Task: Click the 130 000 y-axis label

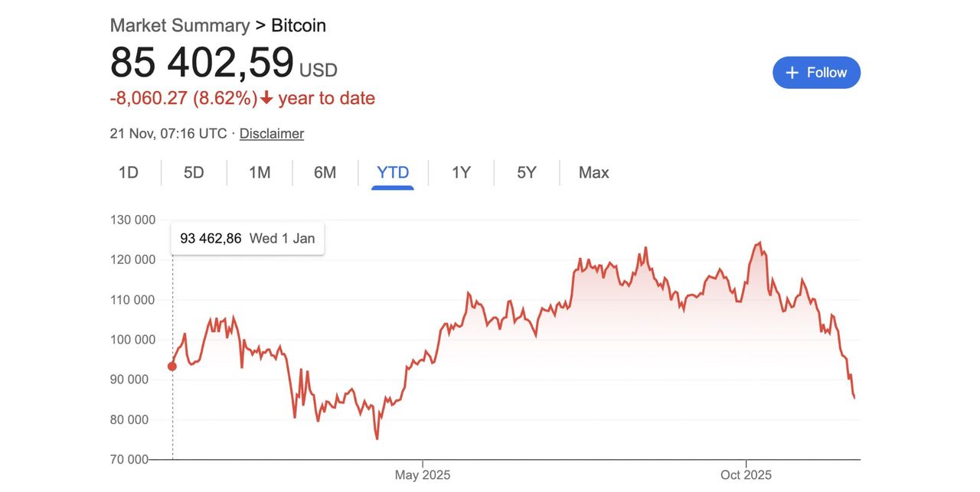Action: pyautogui.click(x=132, y=220)
